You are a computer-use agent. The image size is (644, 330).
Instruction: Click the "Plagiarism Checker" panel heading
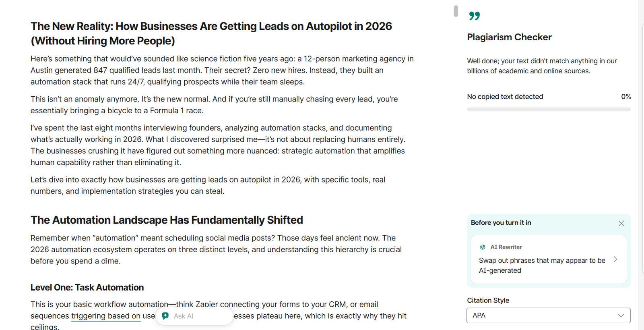509,37
